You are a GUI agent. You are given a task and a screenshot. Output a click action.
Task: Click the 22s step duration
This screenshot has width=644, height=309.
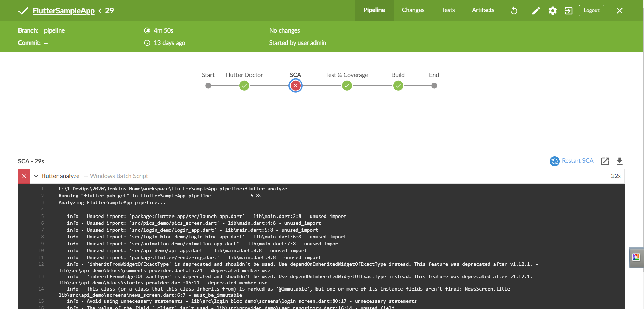pyautogui.click(x=616, y=176)
